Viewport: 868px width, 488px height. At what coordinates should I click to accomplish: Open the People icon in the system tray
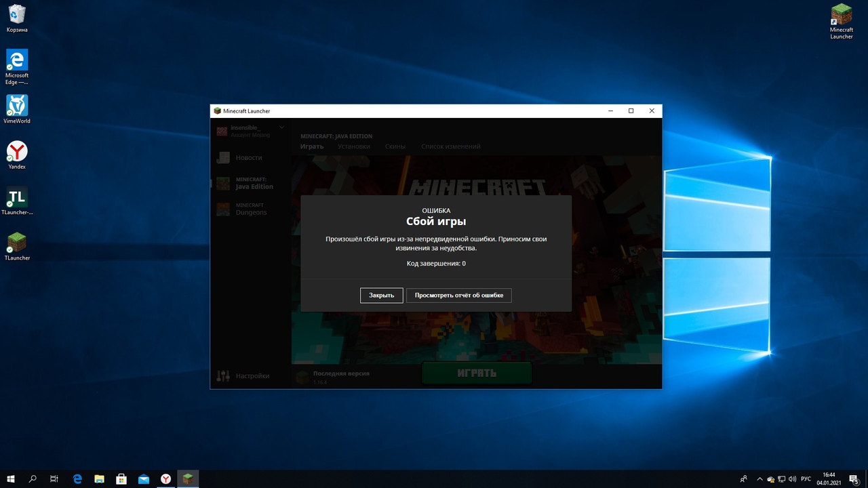pyautogui.click(x=744, y=479)
